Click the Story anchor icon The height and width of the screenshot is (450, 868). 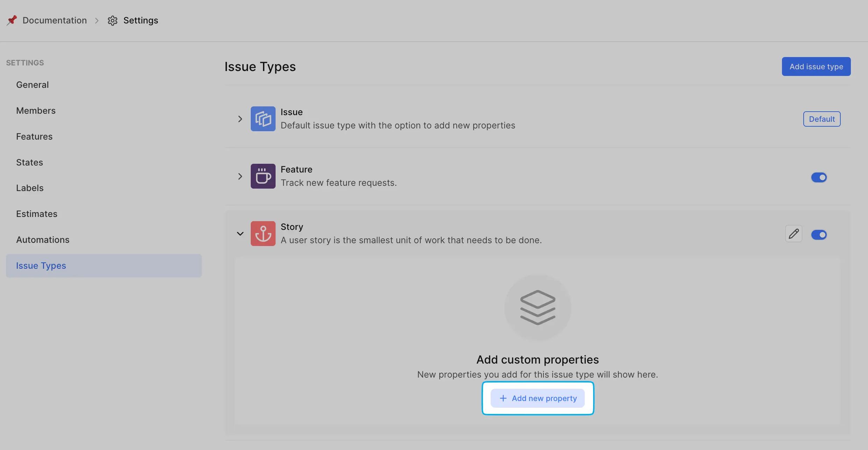point(263,234)
